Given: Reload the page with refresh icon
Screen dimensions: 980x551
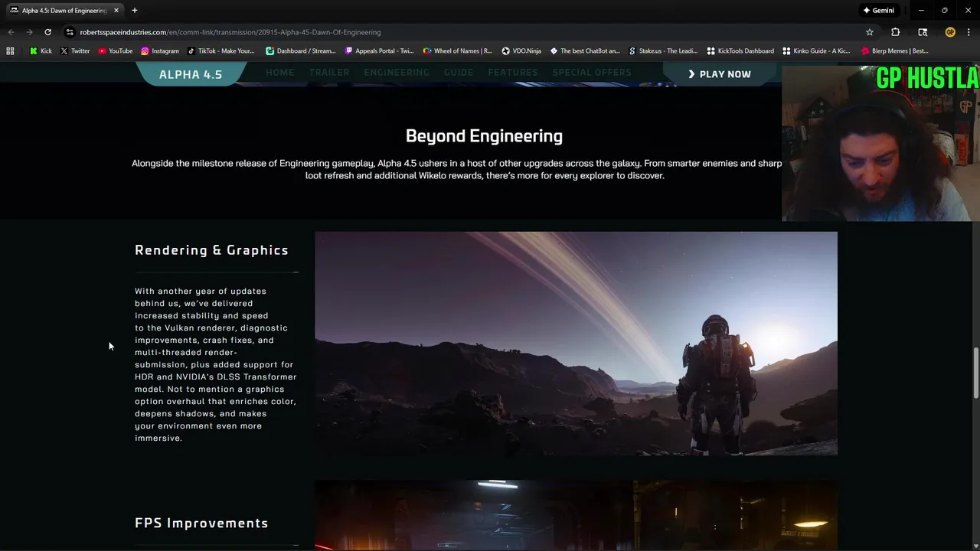Looking at the screenshot, I should 47,32.
